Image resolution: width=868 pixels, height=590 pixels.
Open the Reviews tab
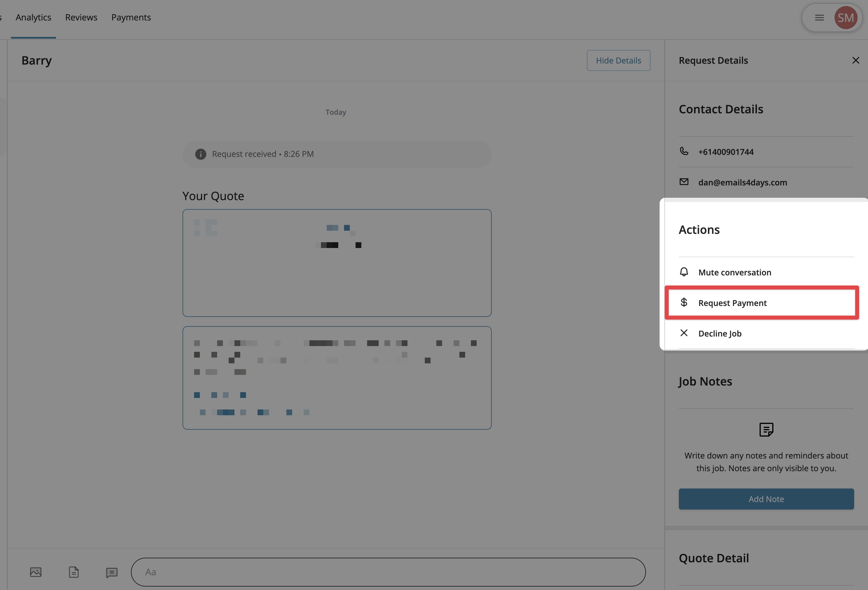pos(81,18)
